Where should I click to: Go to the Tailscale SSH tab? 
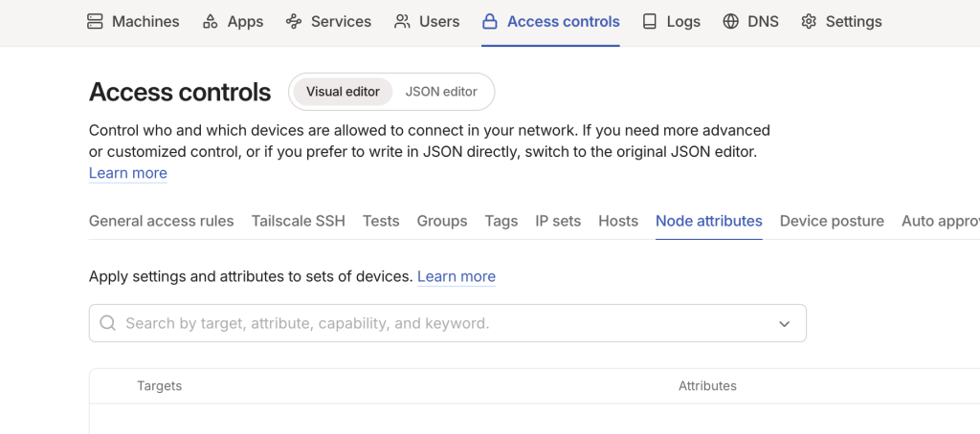pyautogui.click(x=298, y=221)
